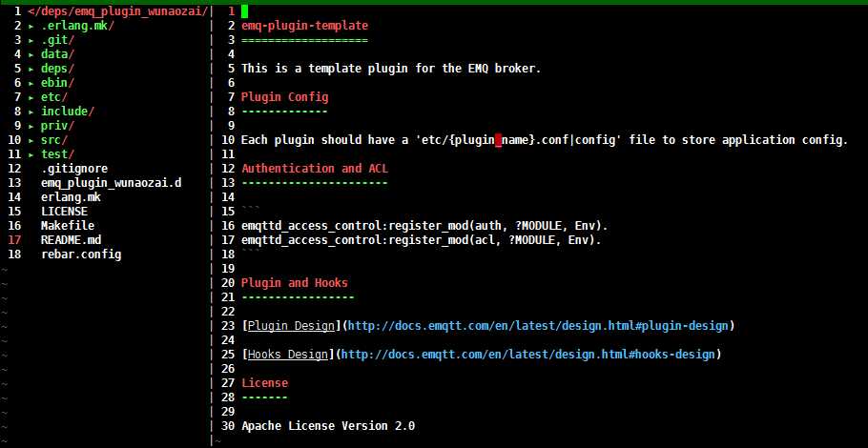Select the include/ directory name

[68, 112]
